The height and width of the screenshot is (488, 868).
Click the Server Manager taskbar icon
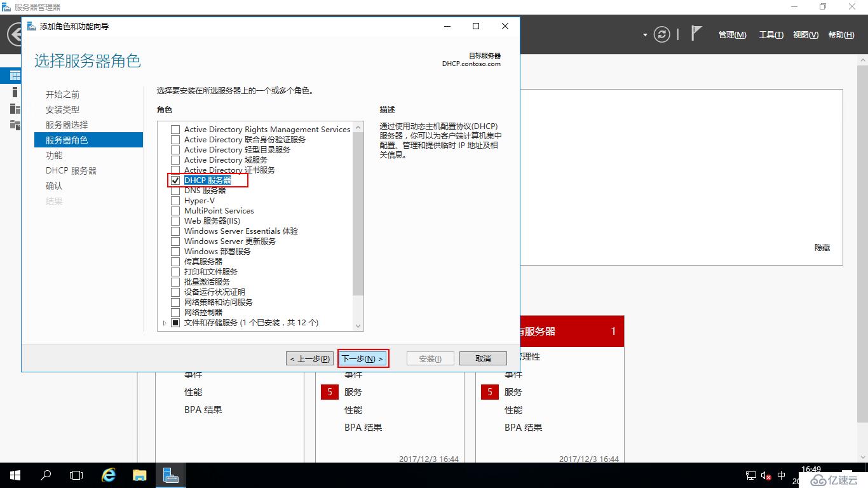click(x=170, y=475)
